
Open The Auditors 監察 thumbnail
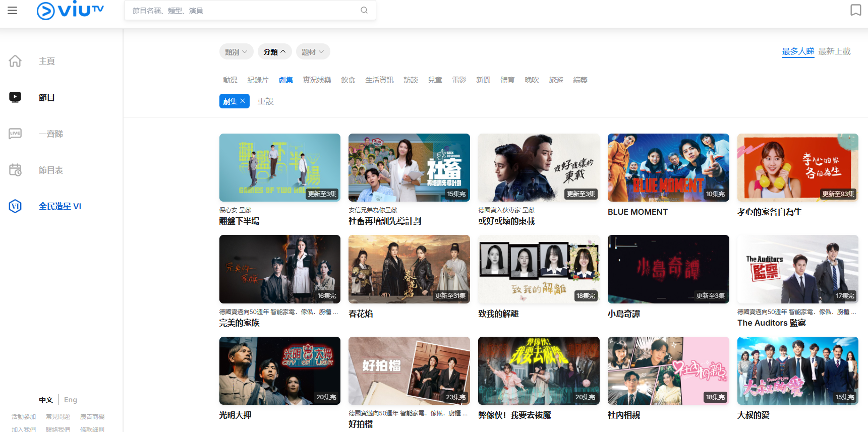click(798, 269)
